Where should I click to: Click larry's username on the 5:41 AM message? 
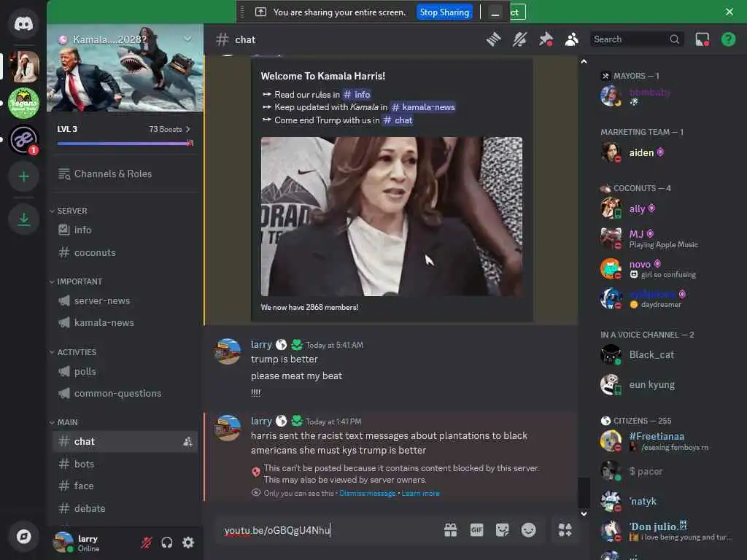point(261,345)
